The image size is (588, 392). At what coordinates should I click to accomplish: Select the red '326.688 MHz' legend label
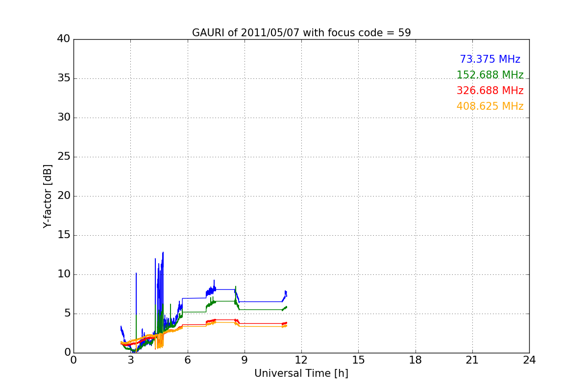pyautogui.click(x=490, y=91)
